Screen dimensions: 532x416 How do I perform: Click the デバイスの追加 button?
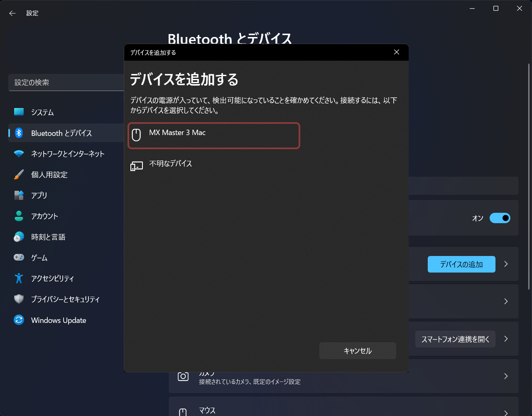click(x=461, y=264)
